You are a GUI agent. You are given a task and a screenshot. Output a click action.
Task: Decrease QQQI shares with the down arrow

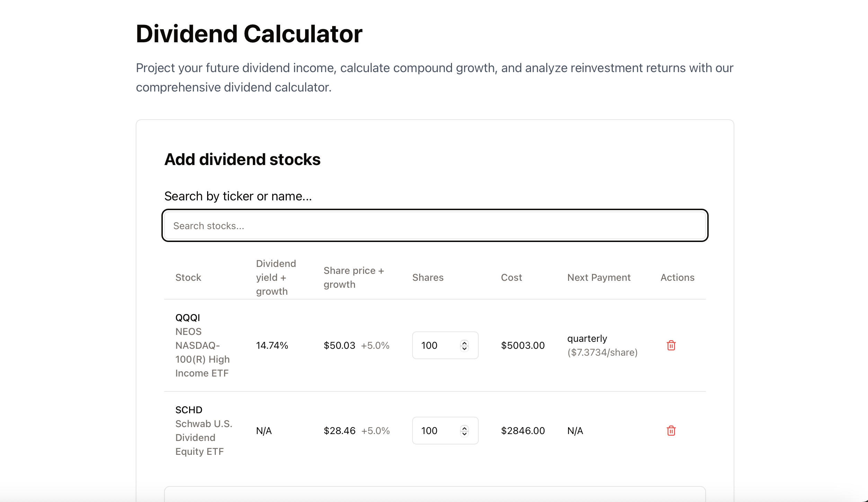click(464, 349)
